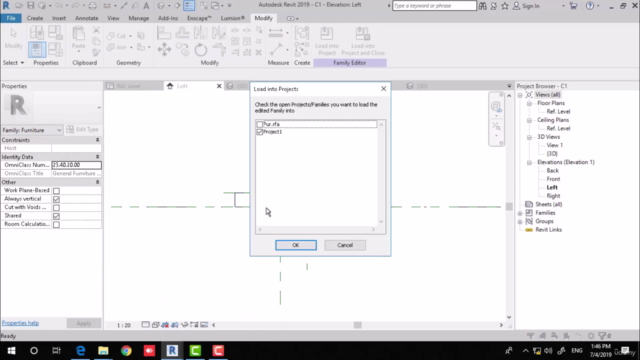Click the Sign In button
Screen dimensions: 640x360
[527, 6]
